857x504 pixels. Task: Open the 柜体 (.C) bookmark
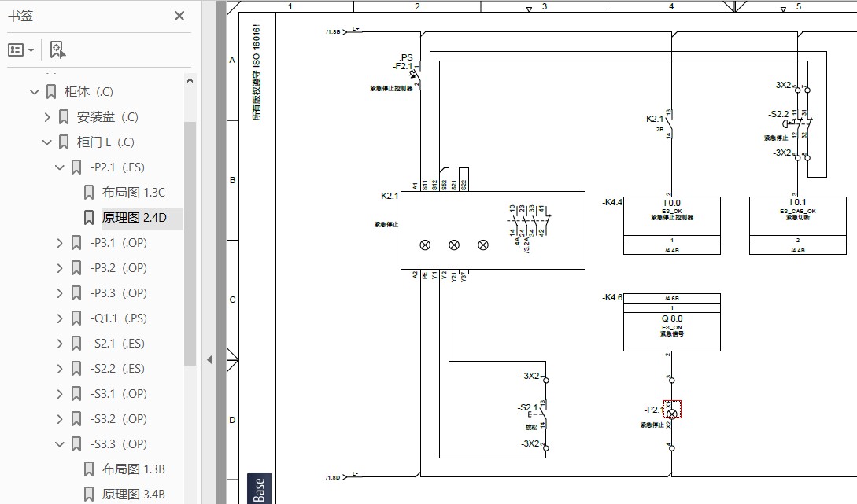[89, 92]
